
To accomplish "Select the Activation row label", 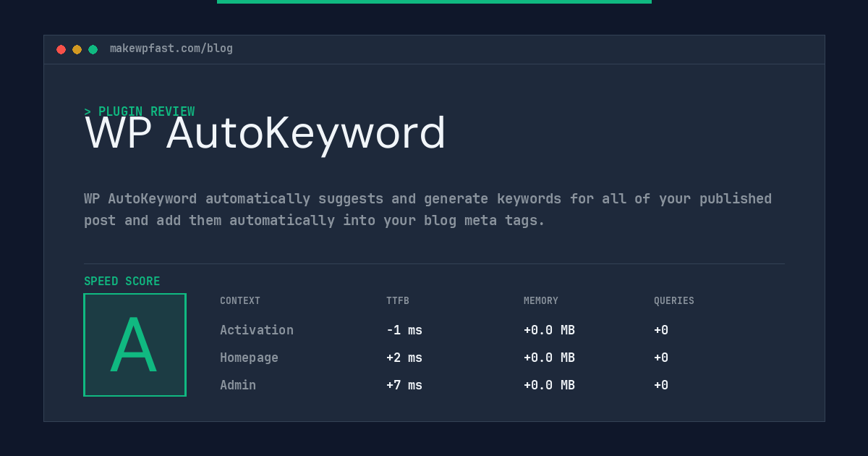I will (x=257, y=330).
